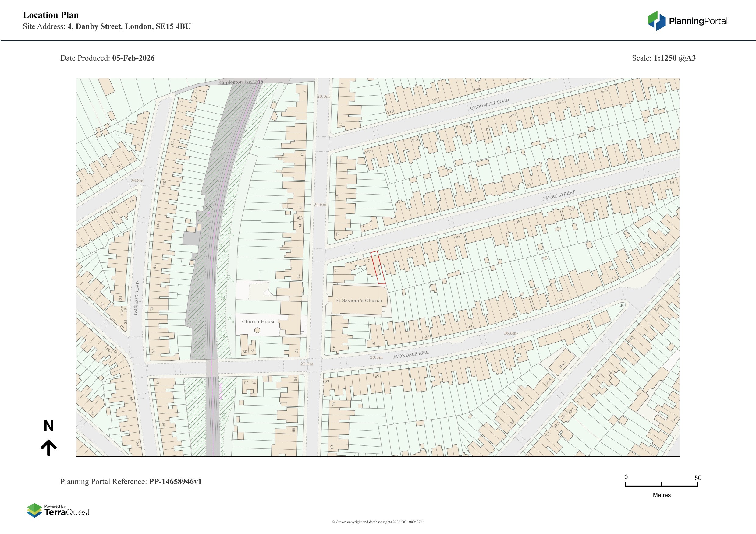Click the Location Plan title
This screenshot has height=534, width=756.
[x=51, y=15]
